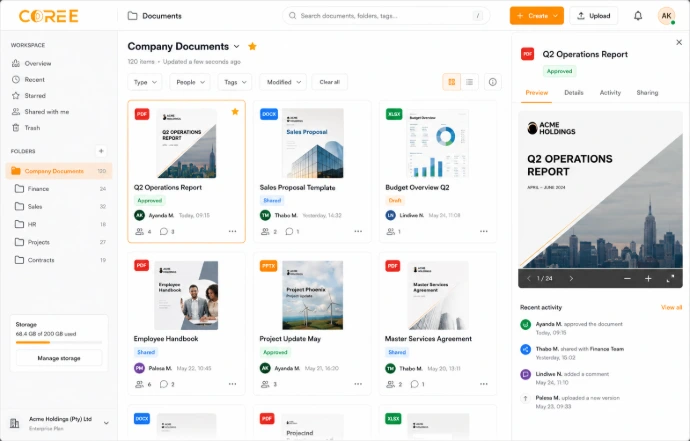The image size is (690, 441).
Task: Expand the Company Documents title chevron
Action: (x=237, y=46)
